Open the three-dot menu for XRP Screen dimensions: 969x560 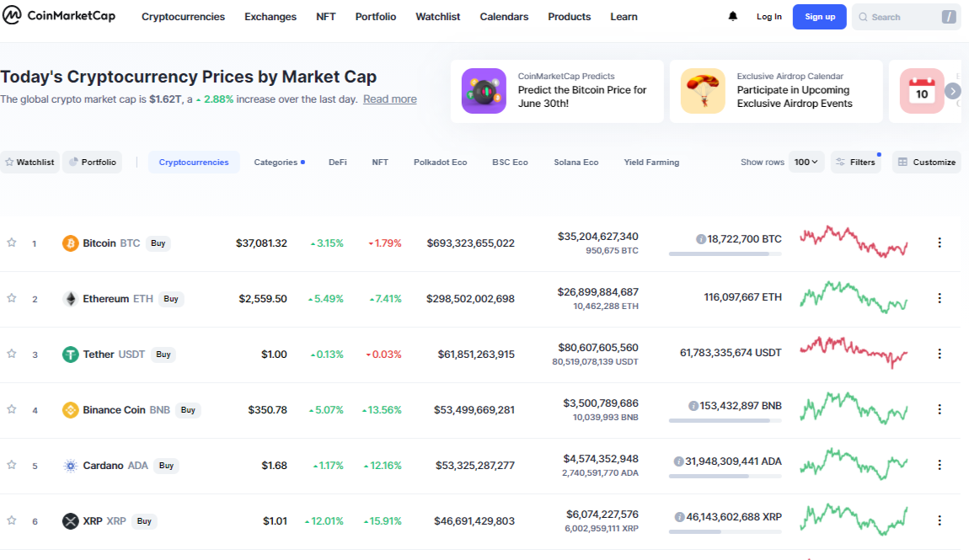940,520
